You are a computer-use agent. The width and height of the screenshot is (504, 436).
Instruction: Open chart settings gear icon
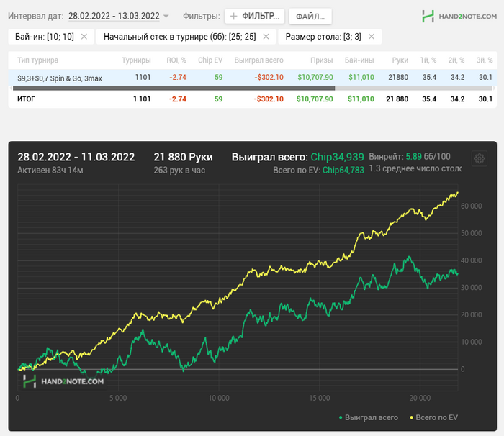(x=479, y=158)
